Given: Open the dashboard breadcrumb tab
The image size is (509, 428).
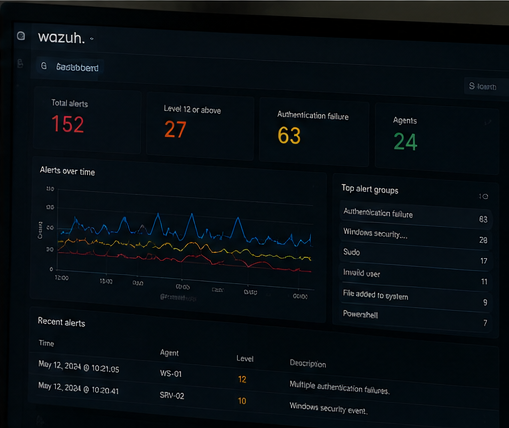Looking at the screenshot, I should click(70, 67).
